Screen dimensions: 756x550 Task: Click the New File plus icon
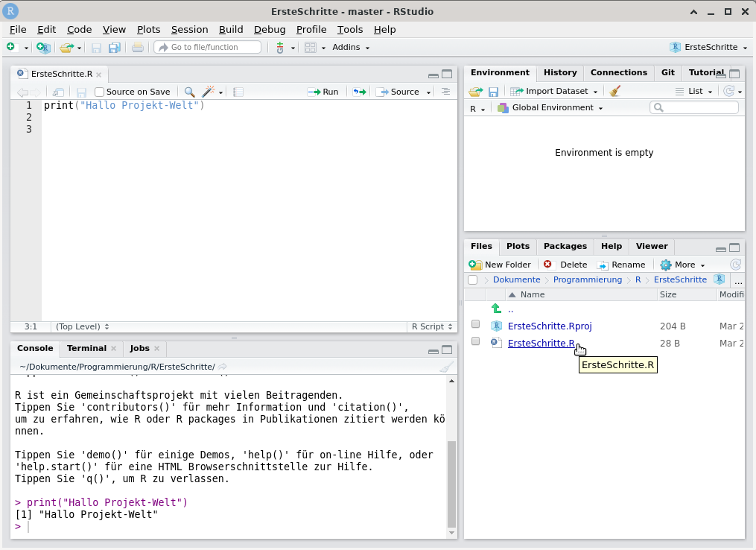click(10, 47)
